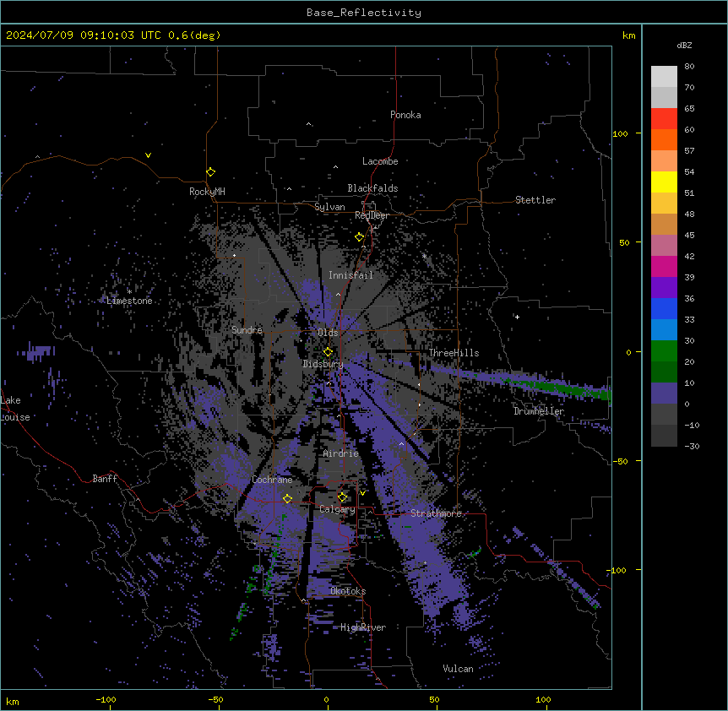The height and width of the screenshot is (711, 728).
Task: Click the ThreeHills label
Action: tap(454, 353)
